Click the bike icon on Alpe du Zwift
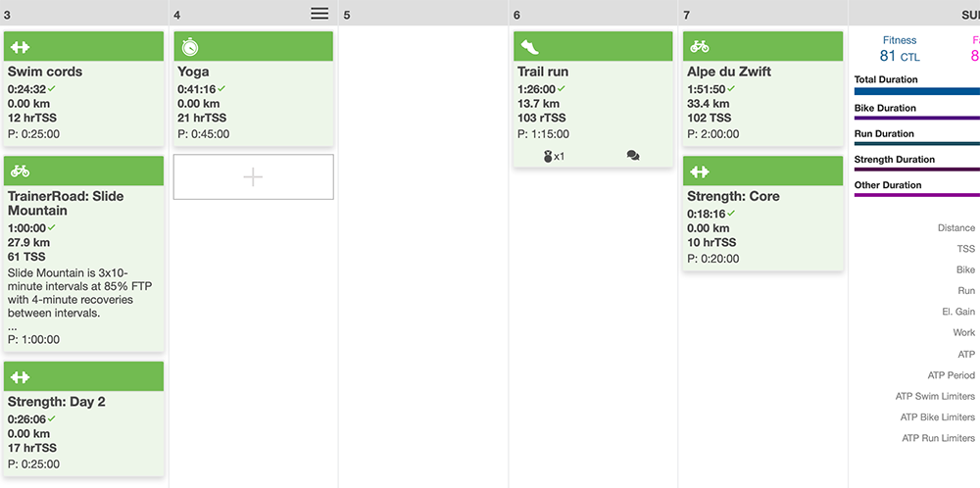Image resolution: width=980 pixels, height=488 pixels. point(700,46)
